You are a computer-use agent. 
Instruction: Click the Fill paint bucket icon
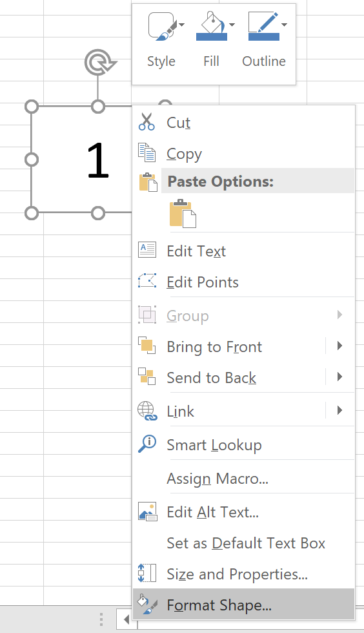pos(212,22)
